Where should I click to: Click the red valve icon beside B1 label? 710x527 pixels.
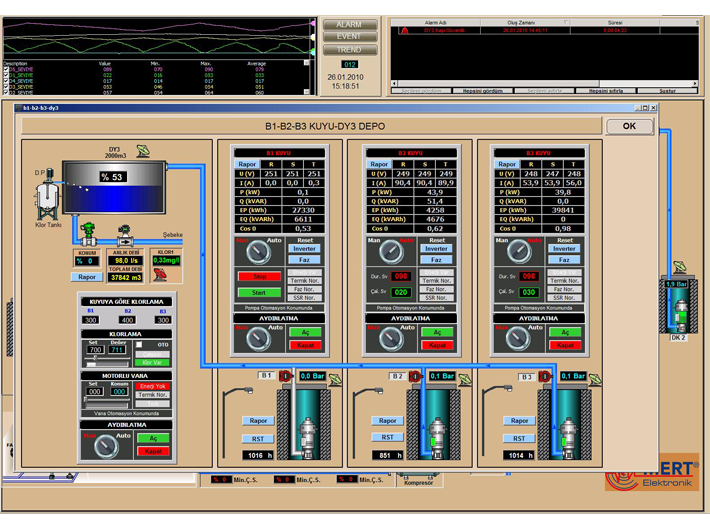(x=285, y=376)
